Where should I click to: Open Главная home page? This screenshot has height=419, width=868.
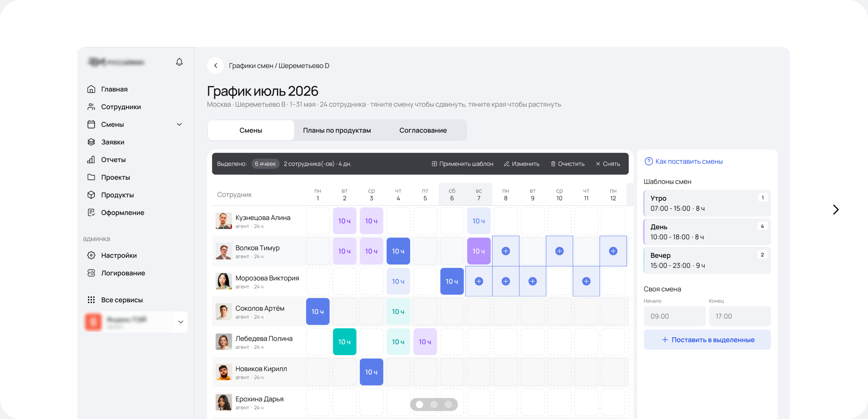click(114, 89)
